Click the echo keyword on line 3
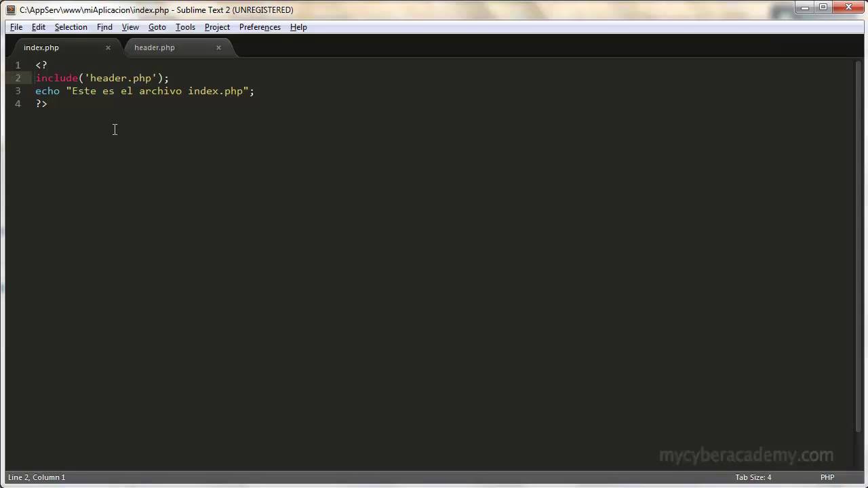868x488 pixels. click(47, 91)
